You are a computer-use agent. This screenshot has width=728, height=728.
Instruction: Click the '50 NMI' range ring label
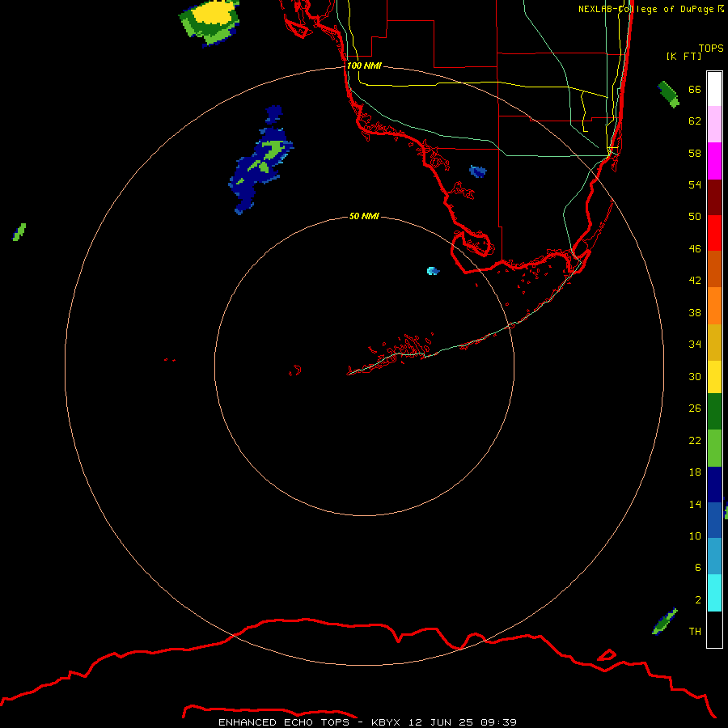point(364,216)
